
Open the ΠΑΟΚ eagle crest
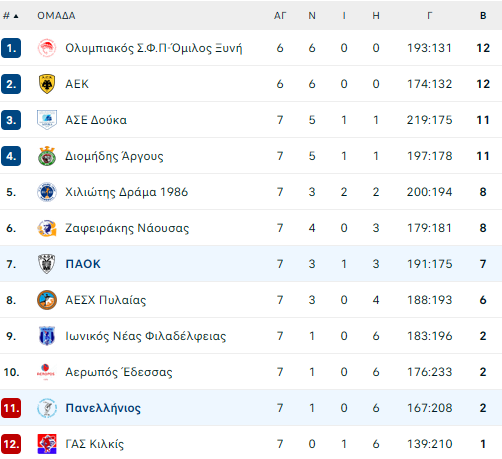click(x=47, y=264)
